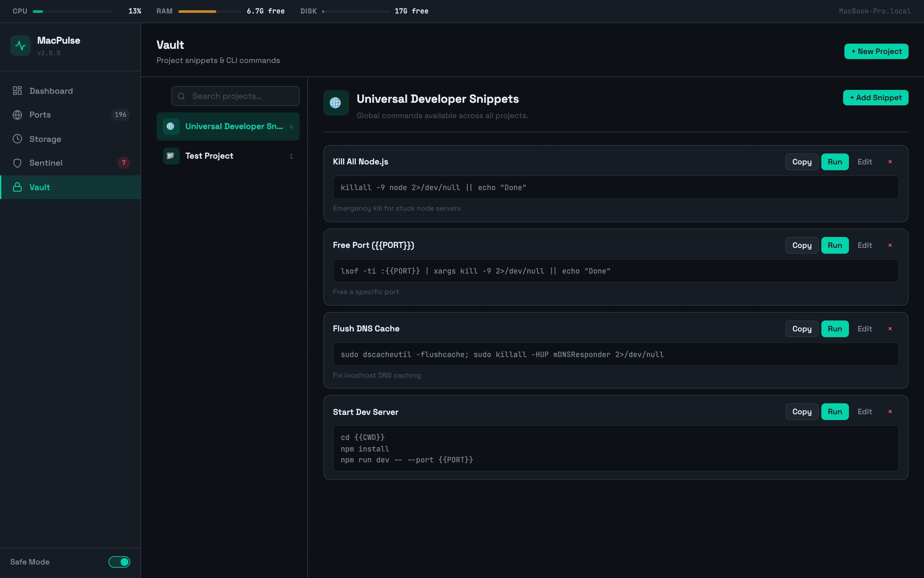Click 'Free a specific port' description

pos(366,292)
